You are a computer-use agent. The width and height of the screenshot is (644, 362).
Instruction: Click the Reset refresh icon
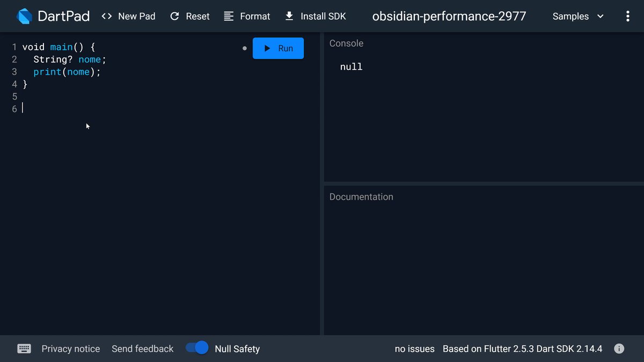174,16
